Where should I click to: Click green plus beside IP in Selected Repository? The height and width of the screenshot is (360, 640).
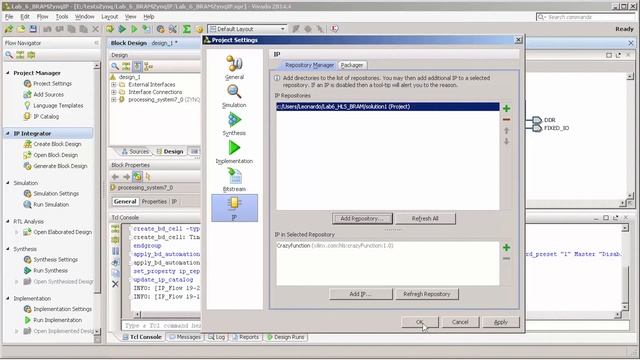507,247
